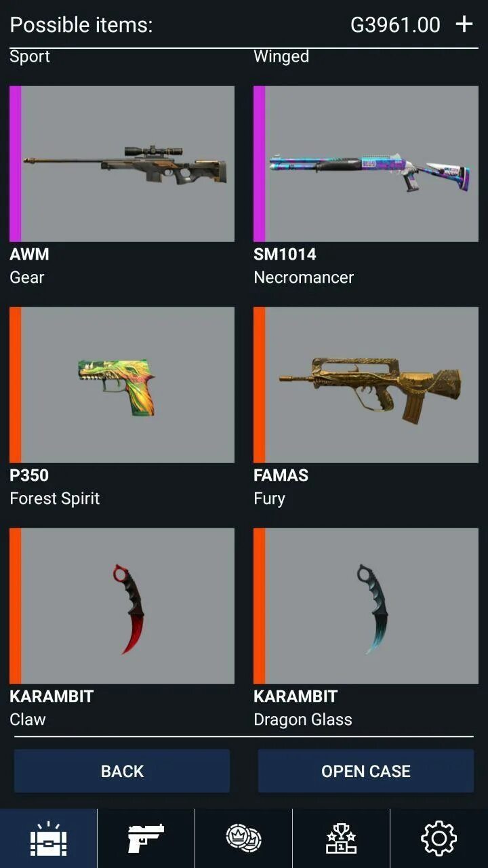Select the Karambit Dragon Glass thumbnail
This screenshot has width=488, height=868.
point(366,606)
